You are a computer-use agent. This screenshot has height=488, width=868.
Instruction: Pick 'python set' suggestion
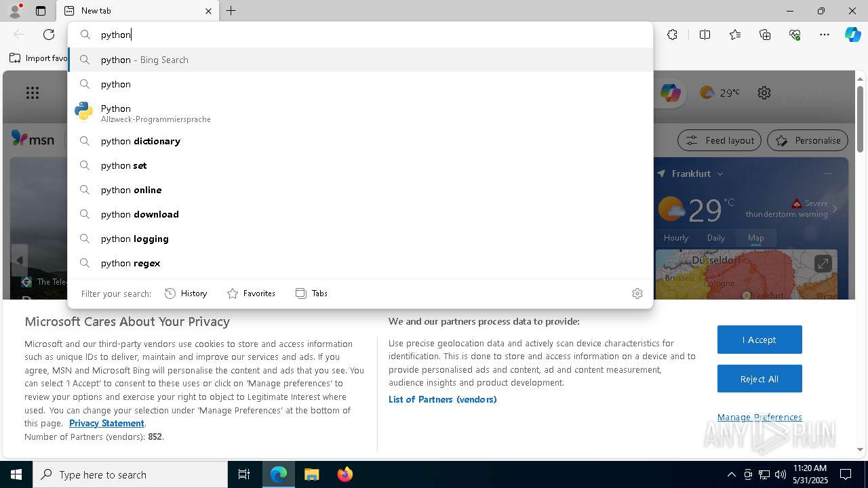coord(360,165)
